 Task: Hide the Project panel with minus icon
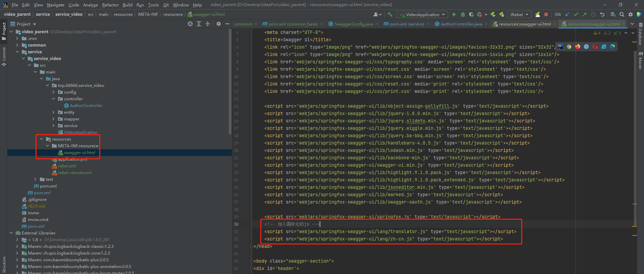(x=227, y=24)
